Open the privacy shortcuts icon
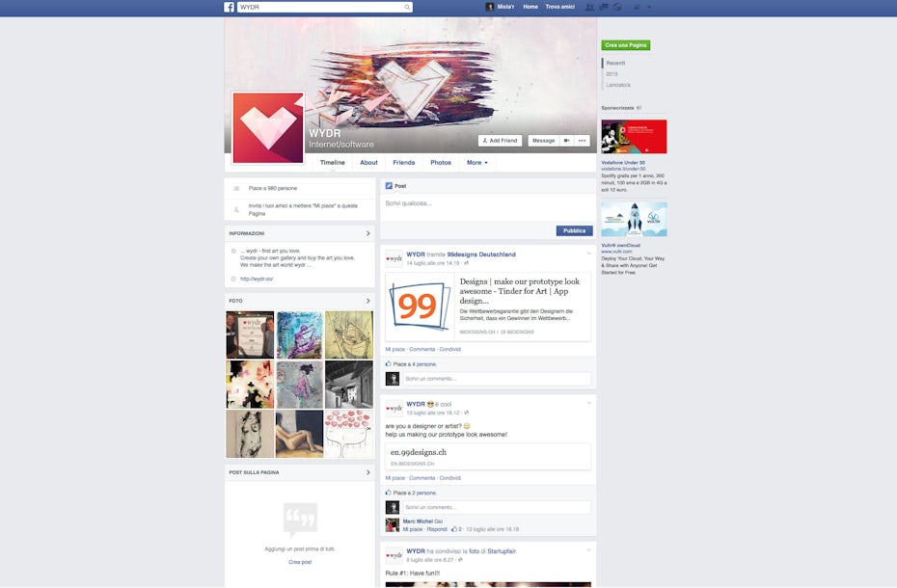 (x=638, y=7)
